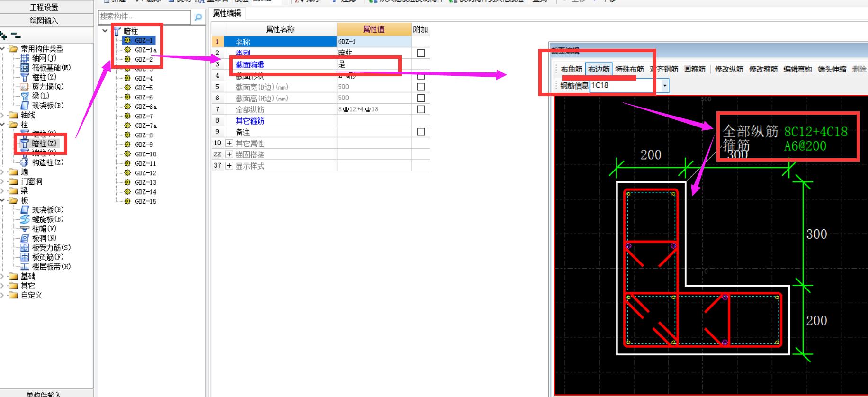Click the 其它箍筋 property row

pyautogui.click(x=321, y=121)
